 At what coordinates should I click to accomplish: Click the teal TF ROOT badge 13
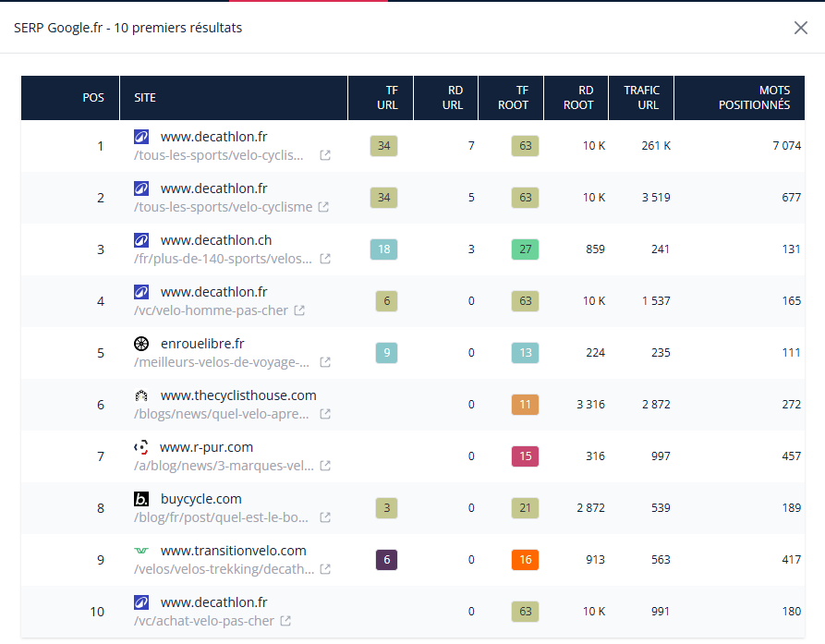click(x=525, y=353)
